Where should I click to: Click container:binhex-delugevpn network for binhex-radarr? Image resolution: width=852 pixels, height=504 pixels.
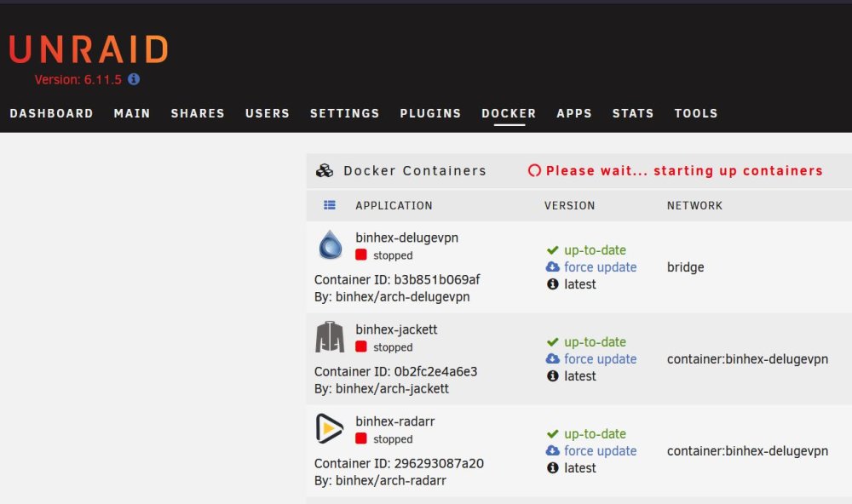tap(748, 450)
